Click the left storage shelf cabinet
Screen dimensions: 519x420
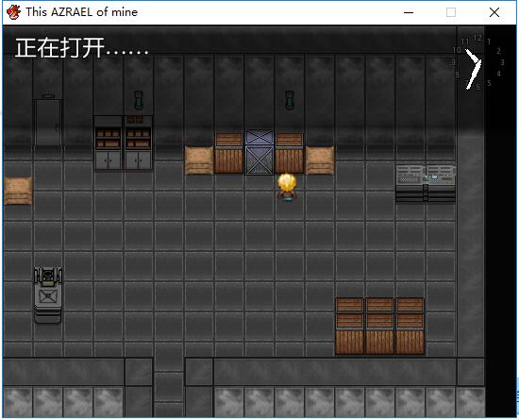pos(109,143)
